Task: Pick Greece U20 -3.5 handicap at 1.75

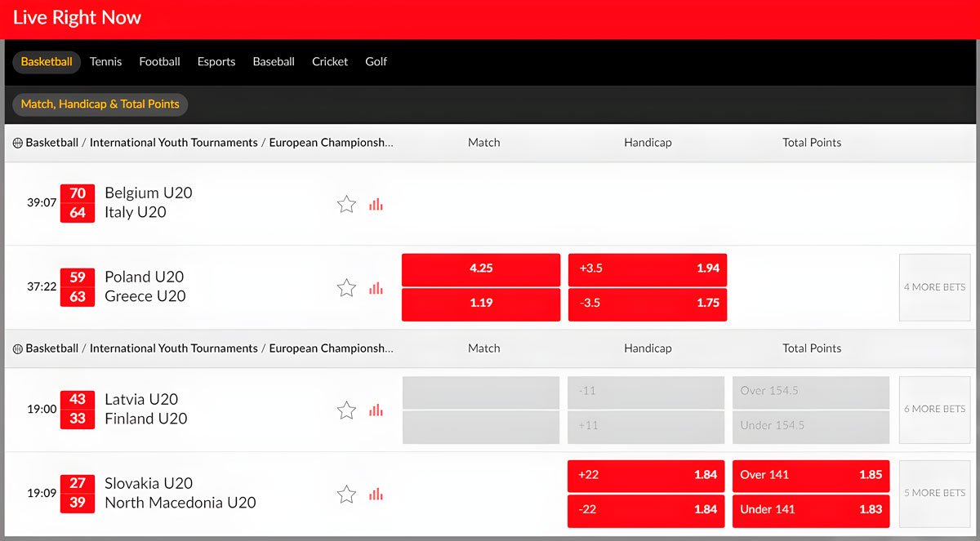Action: pos(647,303)
